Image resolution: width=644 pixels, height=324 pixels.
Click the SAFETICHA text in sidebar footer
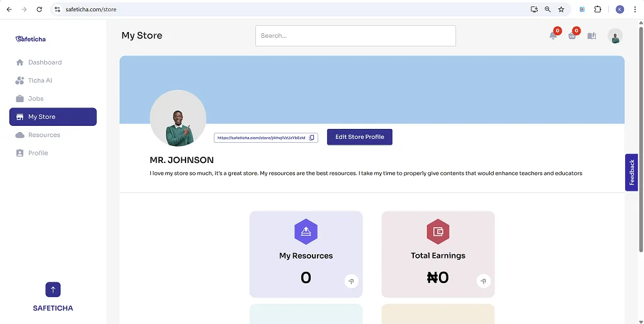pyautogui.click(x=53, y=308)
